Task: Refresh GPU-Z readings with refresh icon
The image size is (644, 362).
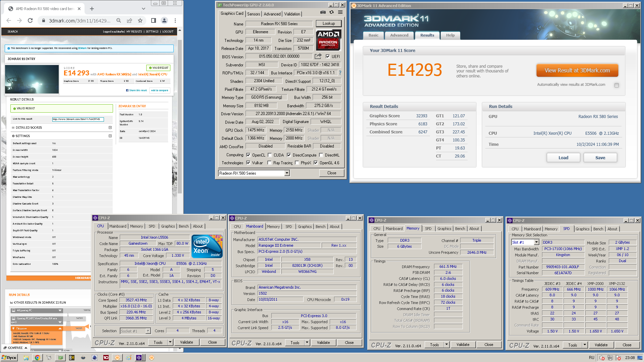Action: pyautogui.click(x=331, y=12)
